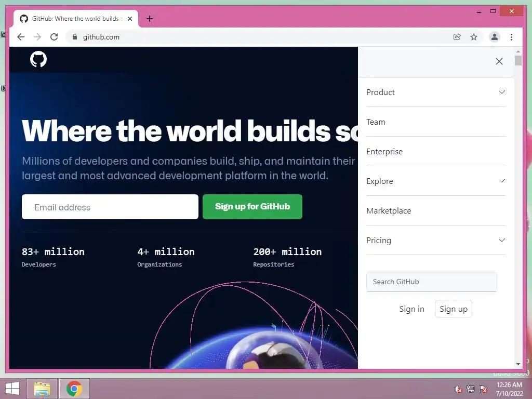The height and width of the screenshot is (399, 532).
Task: Open the Explore menu item
Action: 436,181
